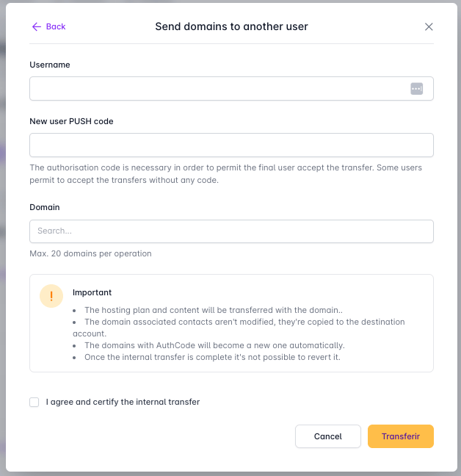The width and height of the screenshot is (461, 476).
Task: Click the Important notice heading
Action: coord(92,292)
